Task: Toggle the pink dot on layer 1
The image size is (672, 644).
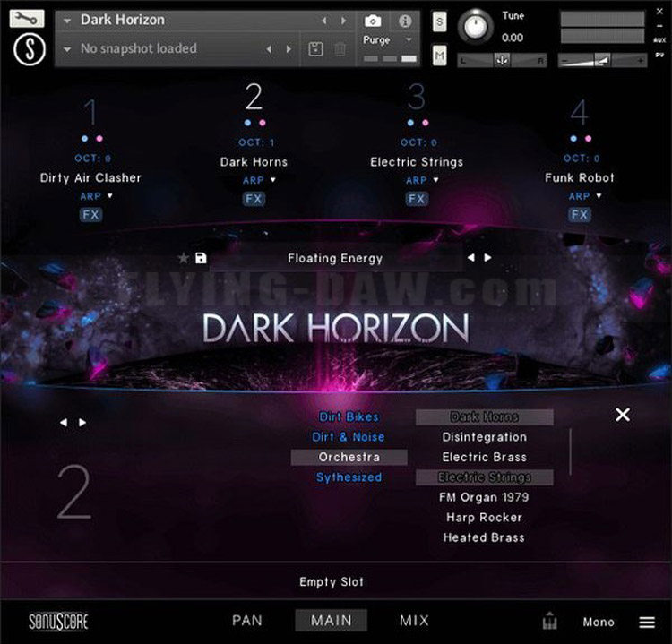Action: [x=99, y=139]
